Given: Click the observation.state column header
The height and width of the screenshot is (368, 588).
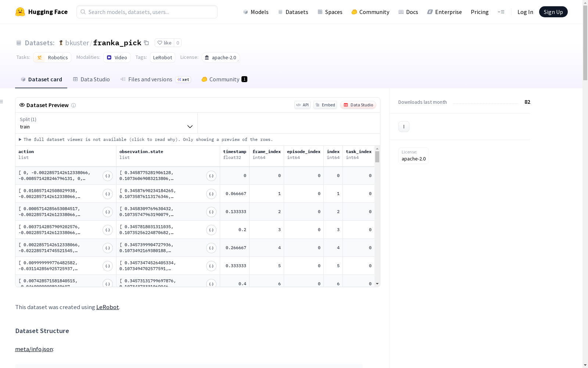Looking at the screenshot, I should (168, 156).
